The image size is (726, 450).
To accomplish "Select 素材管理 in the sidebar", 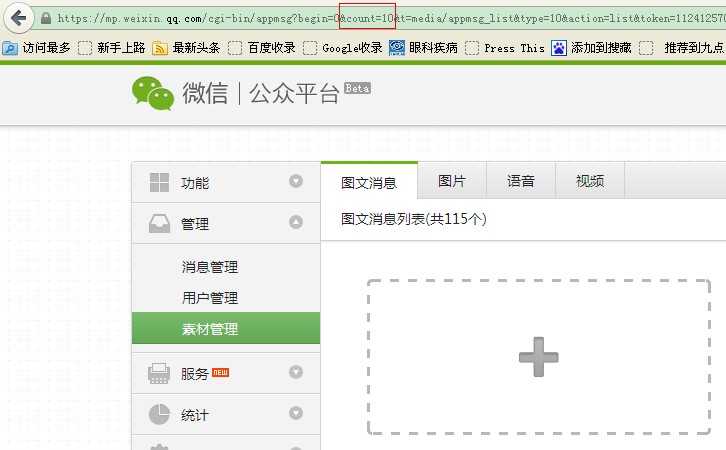I will point(226,328).
